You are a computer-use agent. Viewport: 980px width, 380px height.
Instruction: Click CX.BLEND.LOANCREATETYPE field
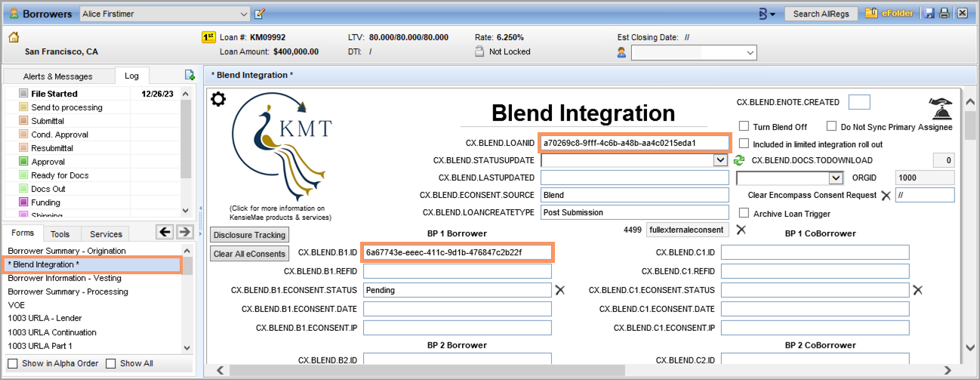pyautogui.click(x=634, y=212)
